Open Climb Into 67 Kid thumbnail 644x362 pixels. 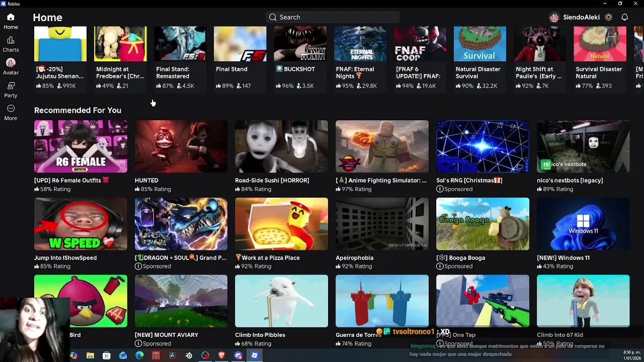coord(583,301)
